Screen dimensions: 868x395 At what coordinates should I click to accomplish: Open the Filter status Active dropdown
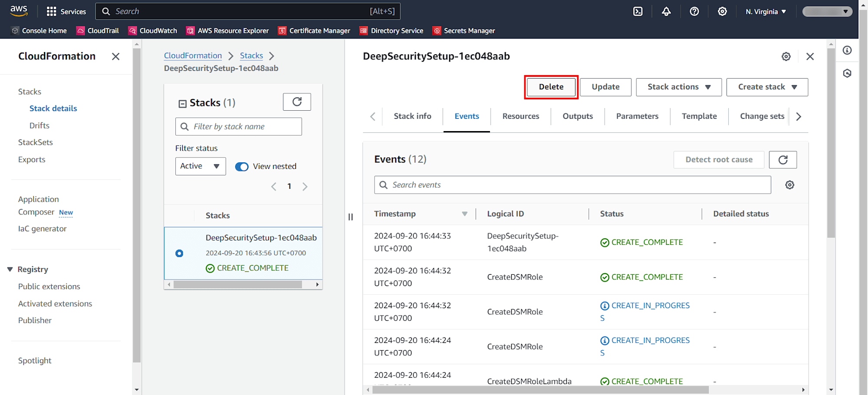click(201, 166)
